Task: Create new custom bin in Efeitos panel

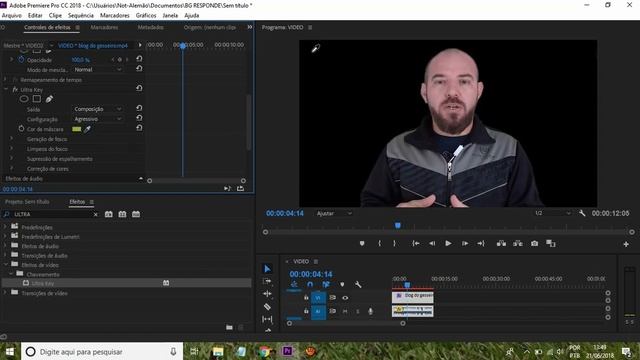Action: pos(229,327)
